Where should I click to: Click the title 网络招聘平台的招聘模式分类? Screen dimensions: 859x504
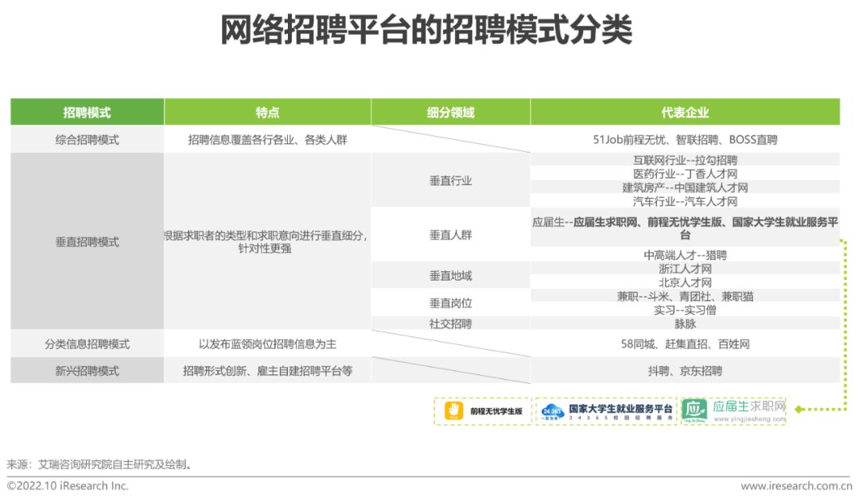tap(426, 29)
